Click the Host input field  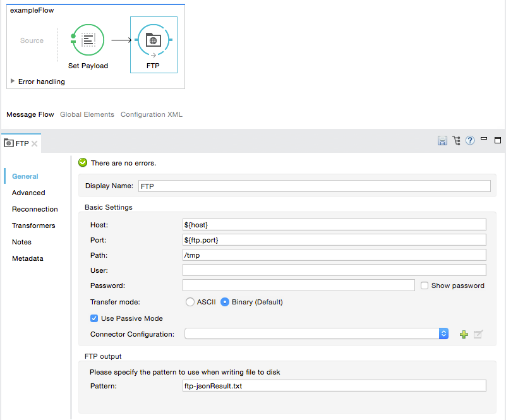pos(334,225)
